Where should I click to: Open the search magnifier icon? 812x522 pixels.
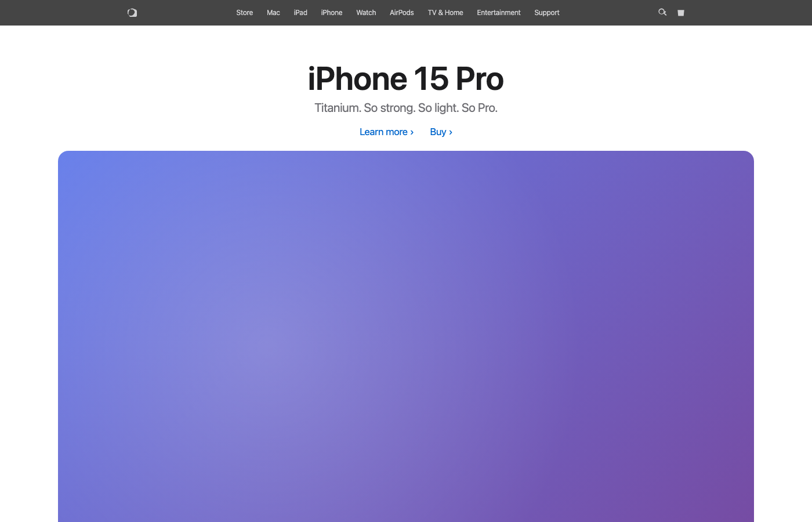[662, 12]
